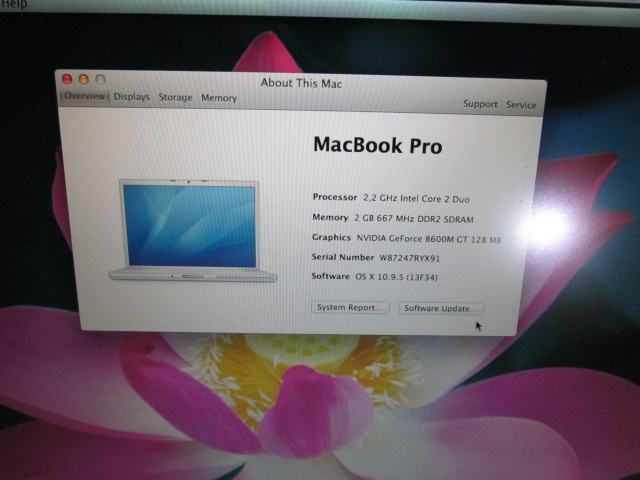Click the OS X 10.9.5 (13F34) text
The width and height of the screenshot is (640, 480).
396,277
